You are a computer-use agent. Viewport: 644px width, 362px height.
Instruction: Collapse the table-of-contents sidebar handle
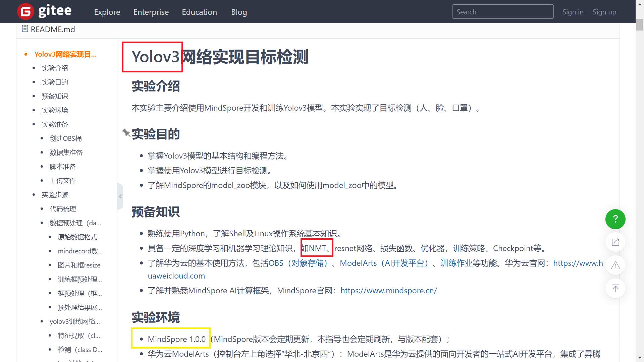coord(120,196)
